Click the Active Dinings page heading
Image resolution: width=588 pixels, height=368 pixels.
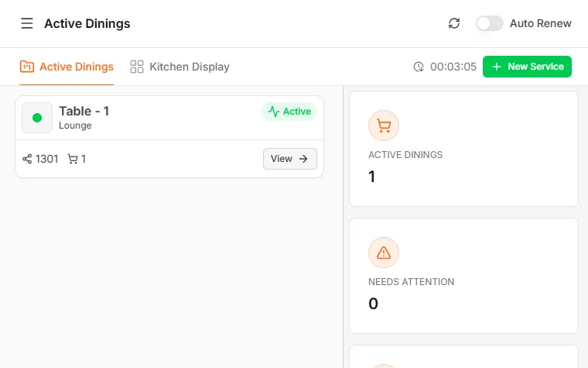click(x=87, y=23)
